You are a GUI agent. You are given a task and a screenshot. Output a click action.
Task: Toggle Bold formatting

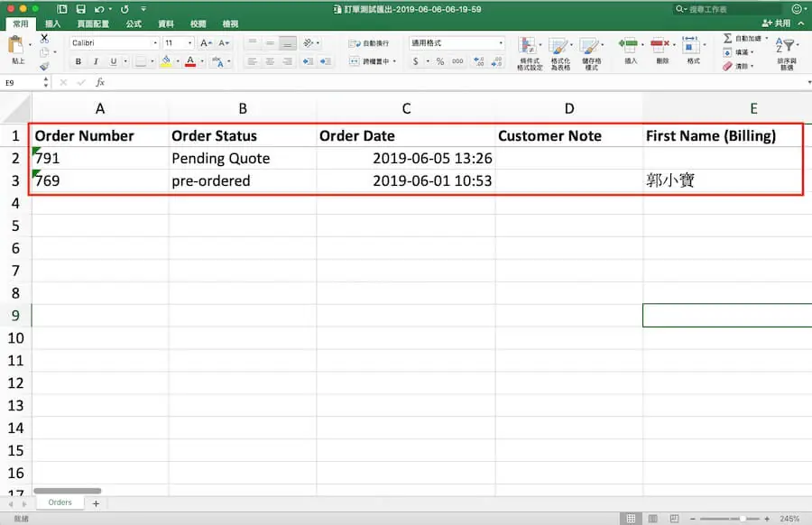coord(78,61)
